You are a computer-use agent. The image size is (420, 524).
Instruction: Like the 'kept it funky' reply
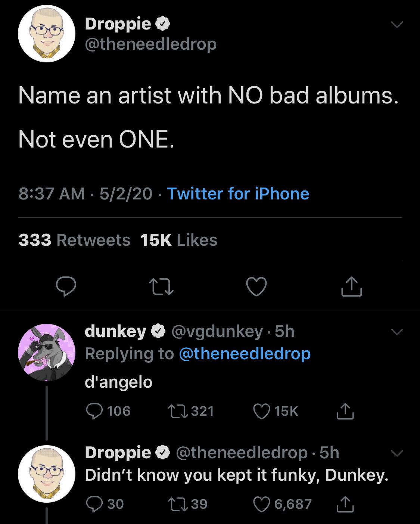[x=261, y=504]
